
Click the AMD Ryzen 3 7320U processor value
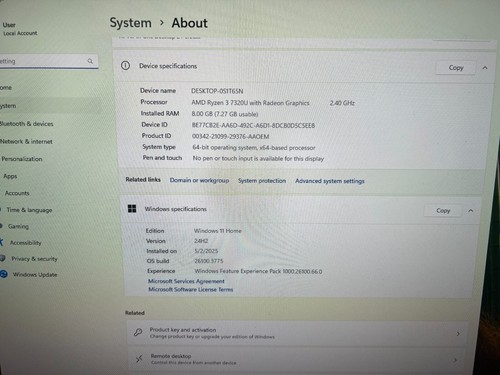(x=250, y=103)
